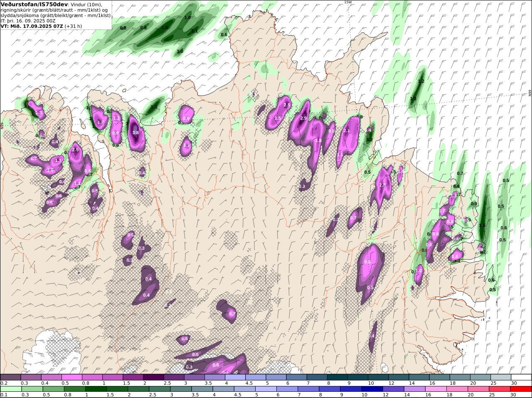Click the '15W' longitude label at top
532x398 pixels.
[347, 2]
